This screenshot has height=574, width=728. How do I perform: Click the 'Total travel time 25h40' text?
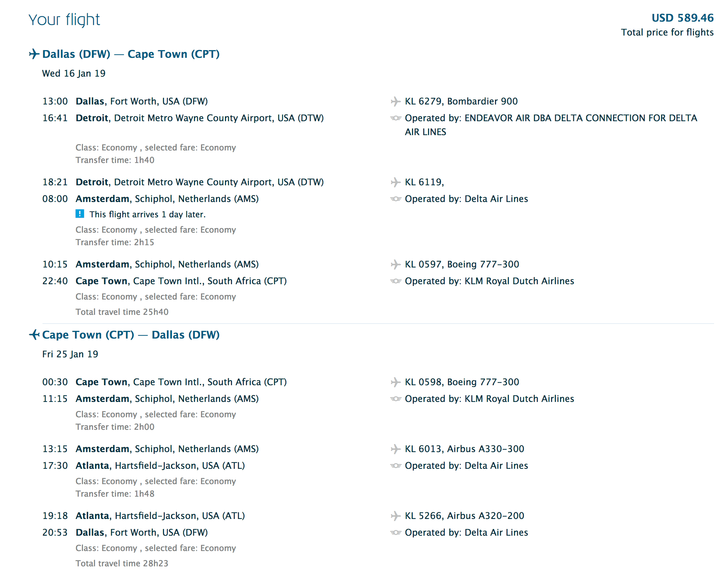pos(122,312)
